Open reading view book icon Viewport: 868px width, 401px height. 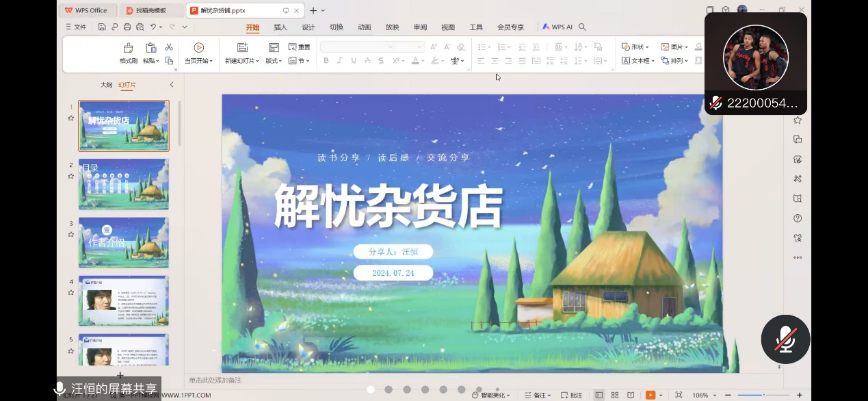point(630,395)
